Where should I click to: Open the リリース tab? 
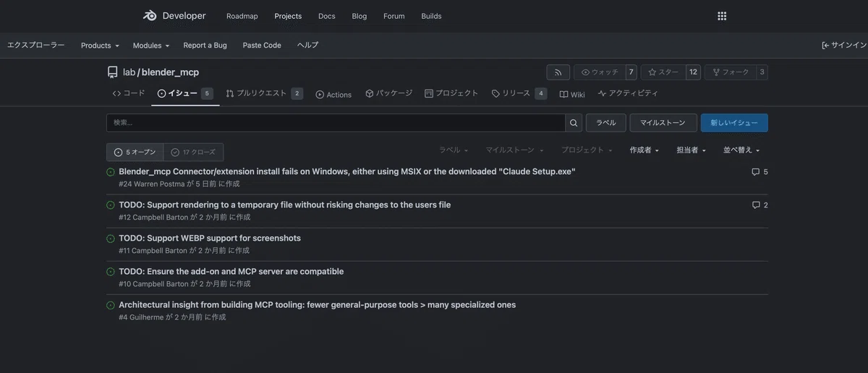pos(519,93)
